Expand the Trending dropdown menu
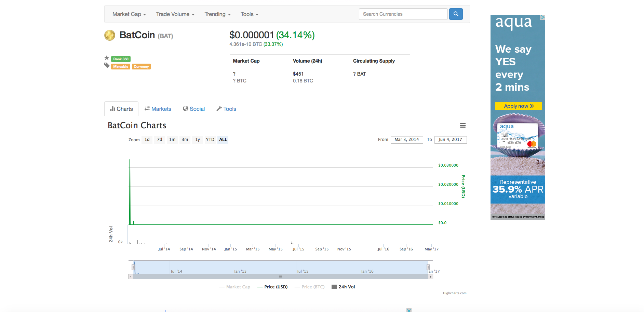The image size is (644, 312). [217, 14]
